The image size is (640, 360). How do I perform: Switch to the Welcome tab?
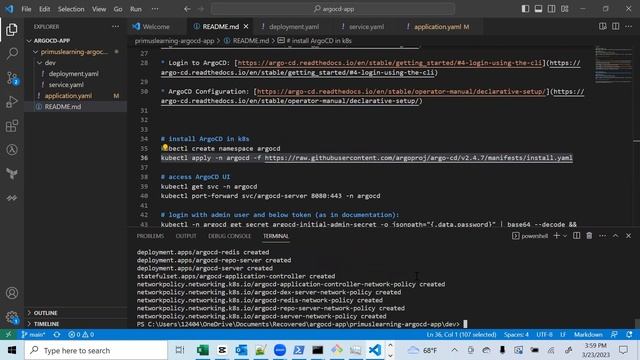[x=156, y=27]
